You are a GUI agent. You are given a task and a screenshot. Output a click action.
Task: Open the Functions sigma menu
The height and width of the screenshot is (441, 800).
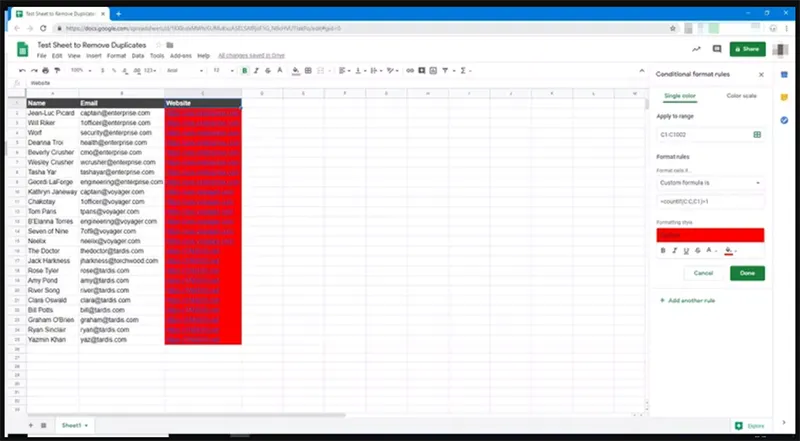tap(465, 70)
